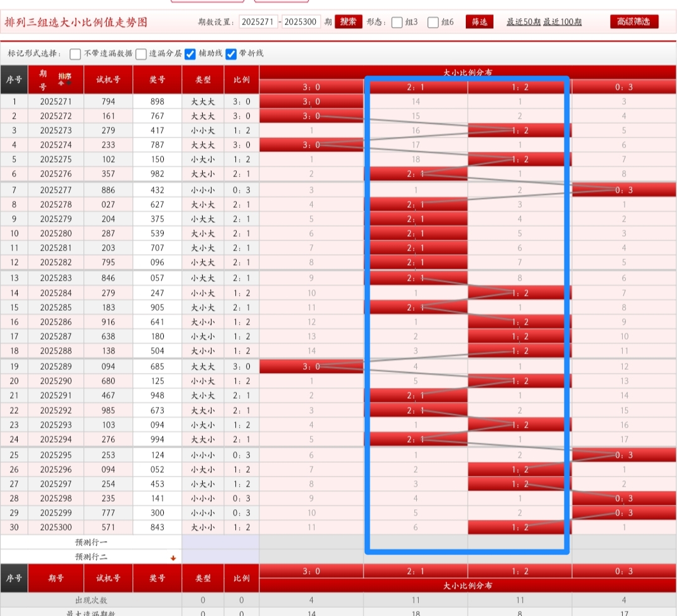Focus the start period field 2025271
Image resolution: width=678 pixels, height=616 pixels.
pyautogui.click(x=258, y=21)
